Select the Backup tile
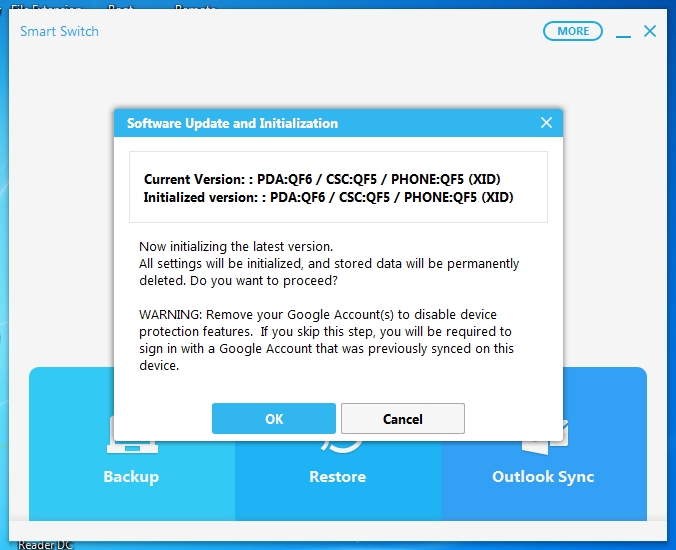Screen dimensions: 676x550 click(131, 444)
